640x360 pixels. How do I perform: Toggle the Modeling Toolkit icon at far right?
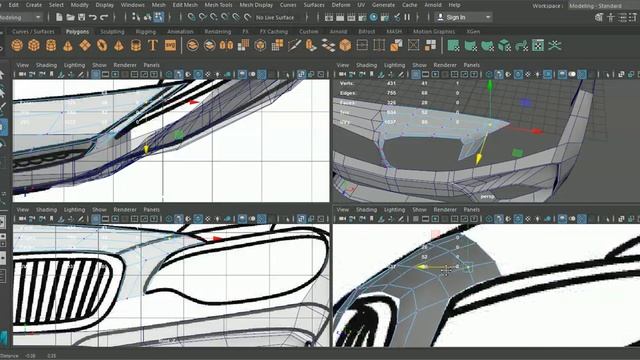pos(599,17)
